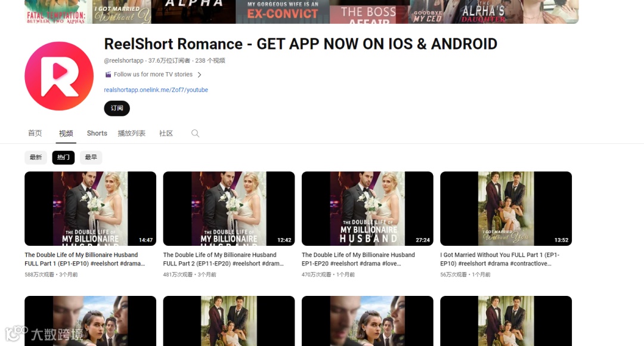Go to the 播放列表 tab
The width and height of the screenshot is (644, 346).
131,133
